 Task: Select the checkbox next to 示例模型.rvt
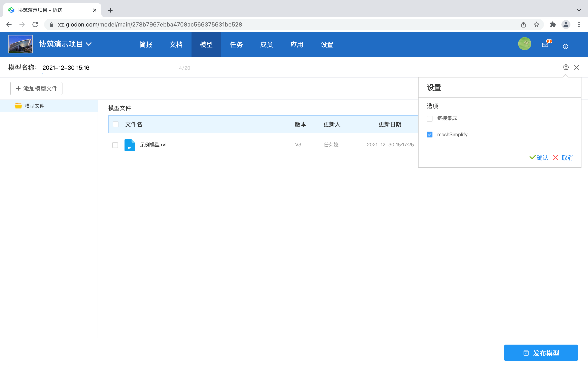point(115,145)
